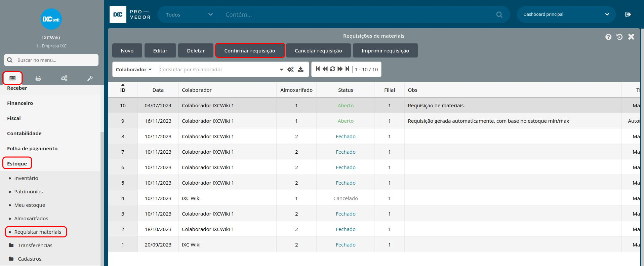Click 'Requisição de materiais.' obs cell
Viewport: 644px width, 266px height.
tap(436, 106)
